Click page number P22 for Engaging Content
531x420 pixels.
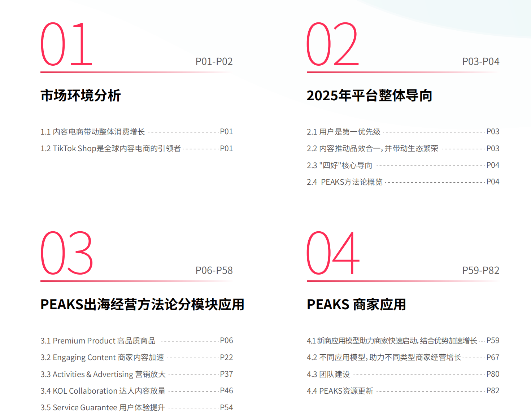[226, 358]
